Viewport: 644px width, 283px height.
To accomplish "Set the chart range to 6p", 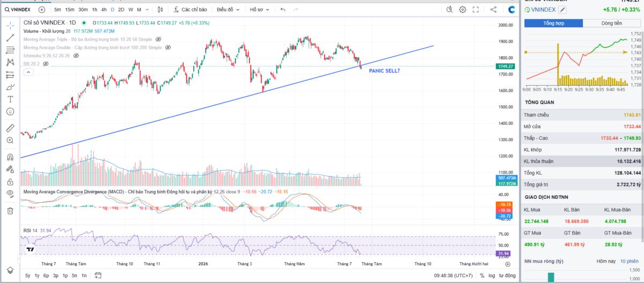I will click(46, 275).
